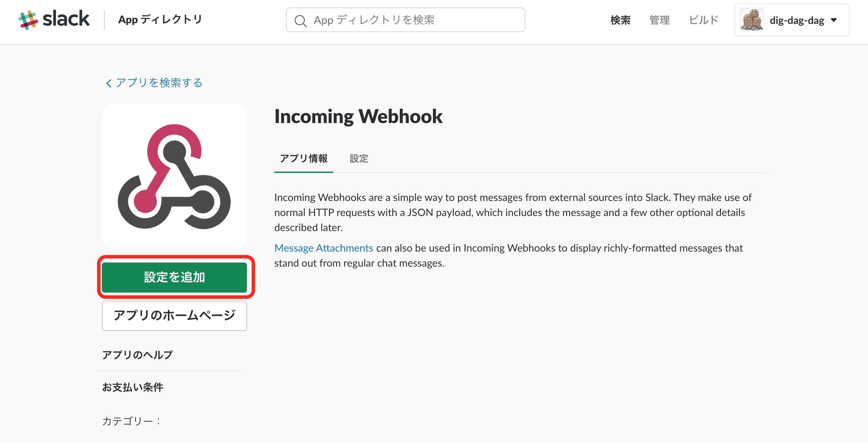Switch to the 設定 tab

pyautogui.click(x=359, y=159)
